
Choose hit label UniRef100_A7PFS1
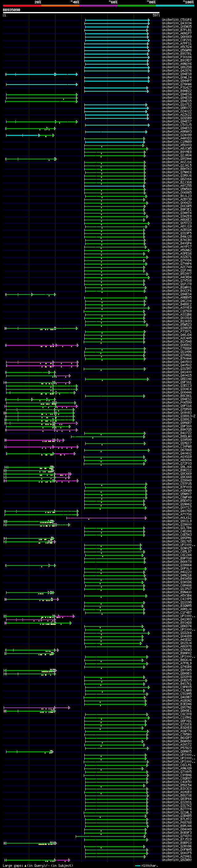click(x=177, y=43)
